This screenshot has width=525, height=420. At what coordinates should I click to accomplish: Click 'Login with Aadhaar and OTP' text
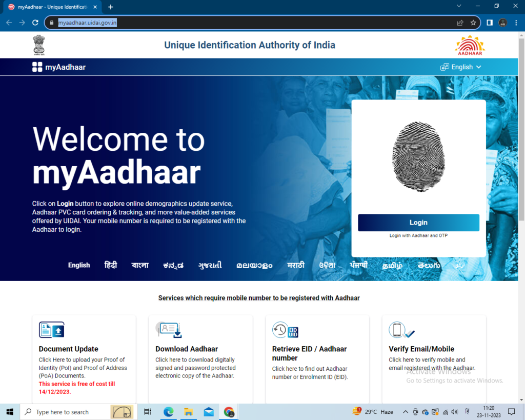point(418,235)
